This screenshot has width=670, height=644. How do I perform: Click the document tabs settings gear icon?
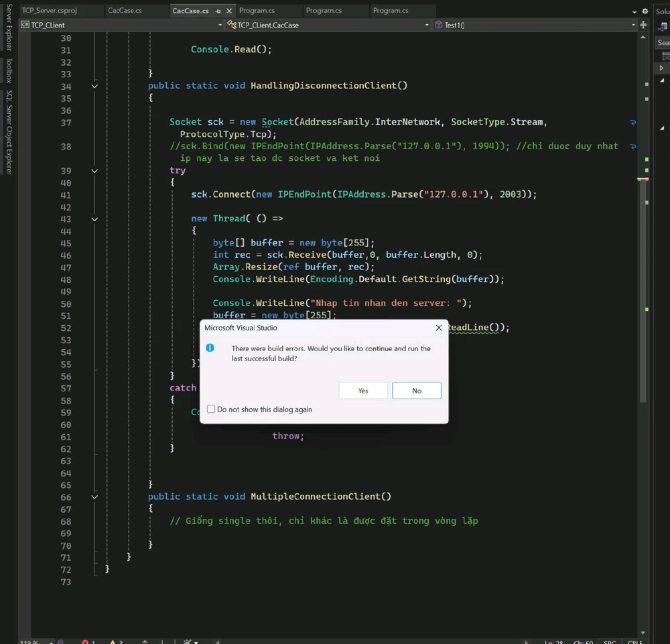[645, 11]
